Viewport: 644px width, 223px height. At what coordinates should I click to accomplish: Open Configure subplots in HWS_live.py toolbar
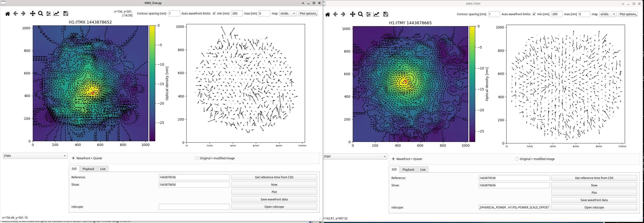48,14
